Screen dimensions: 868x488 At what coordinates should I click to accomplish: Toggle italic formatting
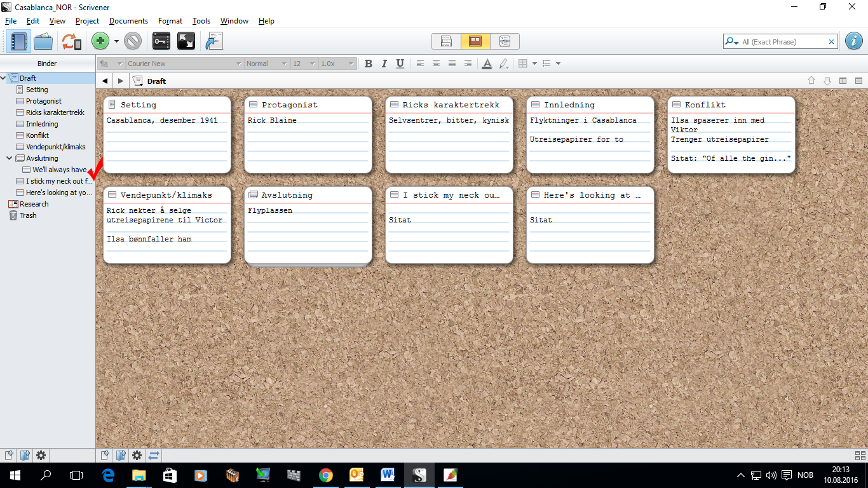coord(384,64)
